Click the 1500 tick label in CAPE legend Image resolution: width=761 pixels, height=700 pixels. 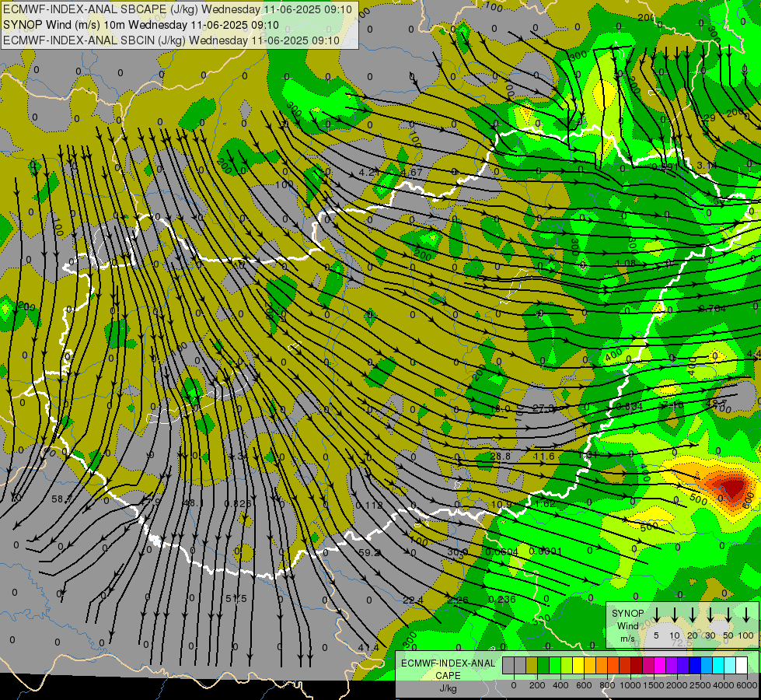[654, 685]
